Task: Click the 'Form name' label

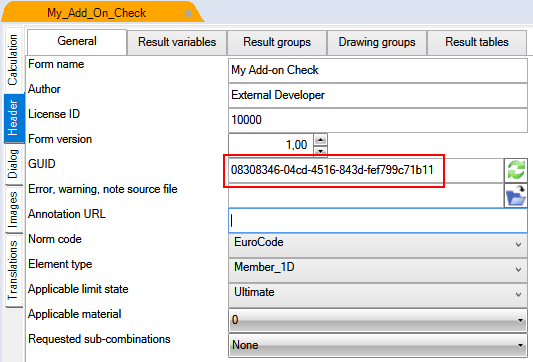Action: click(56, 64)
